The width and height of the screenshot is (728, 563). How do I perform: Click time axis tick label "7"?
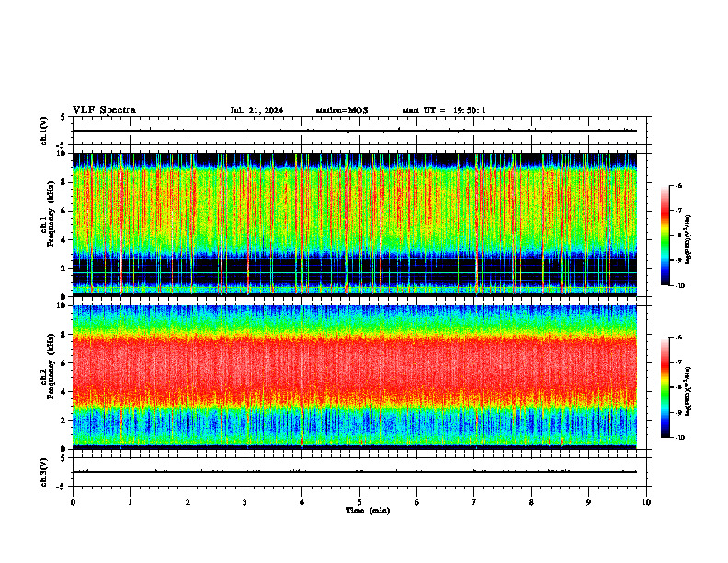click(x=474, y=502)
